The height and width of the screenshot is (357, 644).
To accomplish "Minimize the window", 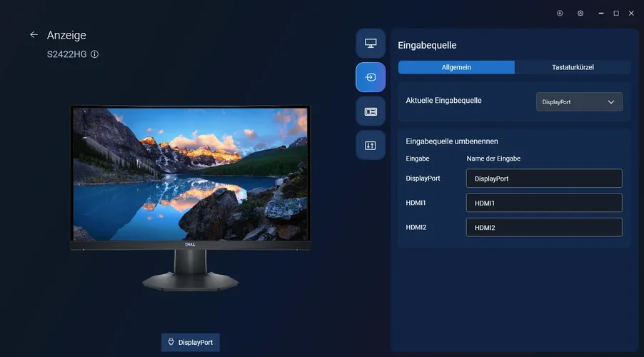I will 601,13.
